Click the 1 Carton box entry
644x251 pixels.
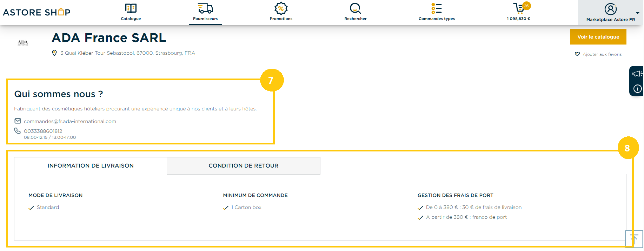(246, 208)
